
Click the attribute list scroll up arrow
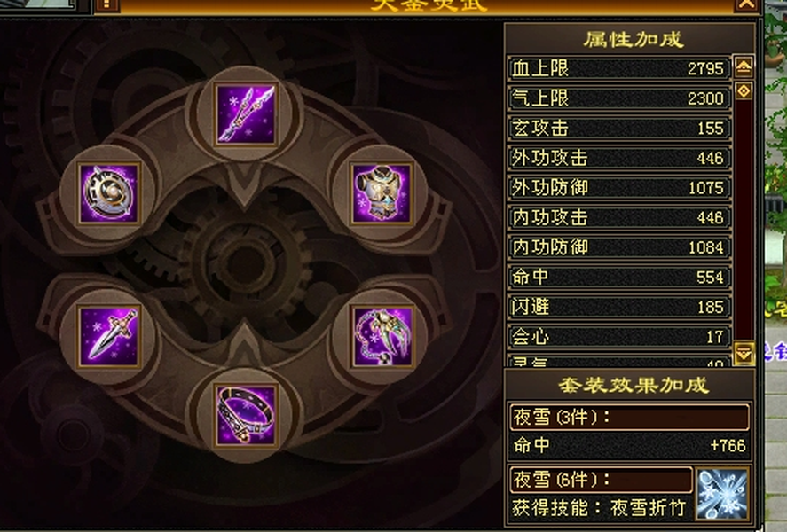pyautogui.click(x=744, y=66)
